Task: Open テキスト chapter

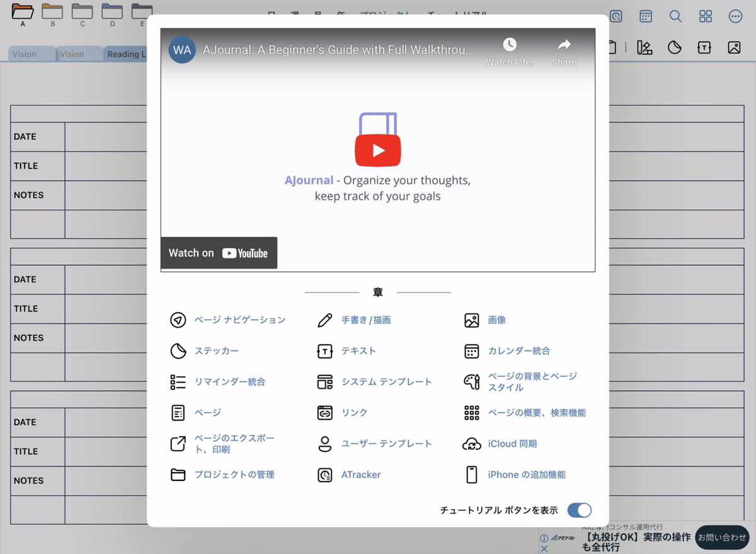Action: tap(358, 351)
